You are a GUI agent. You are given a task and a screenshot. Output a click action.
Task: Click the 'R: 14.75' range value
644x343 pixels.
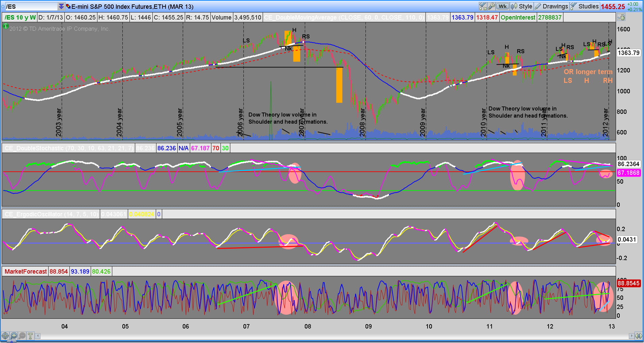(198, 18)
